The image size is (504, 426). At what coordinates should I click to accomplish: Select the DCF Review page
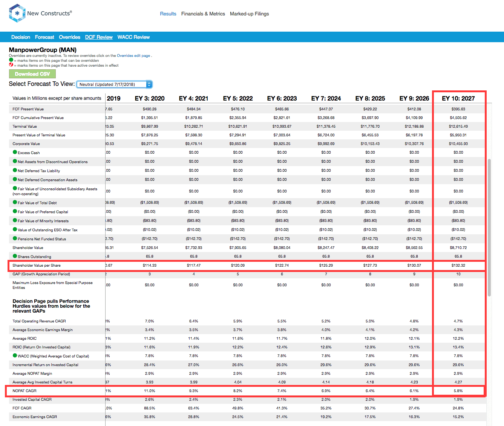point(99,37)
